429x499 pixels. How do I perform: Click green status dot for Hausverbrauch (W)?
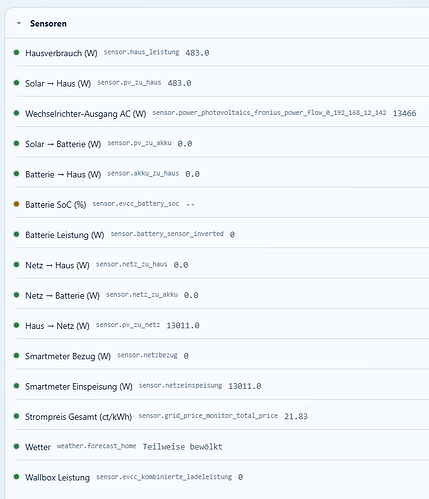[x=16, y=52]
